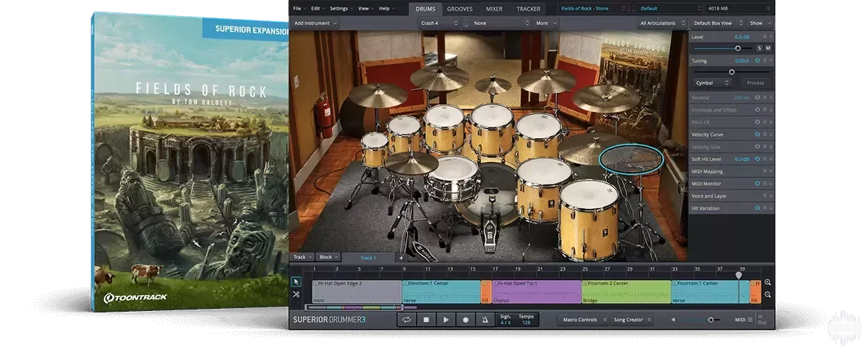The height and width of the screenshot is (353, 868).
Task: Open the View menu
Action: 365,9
